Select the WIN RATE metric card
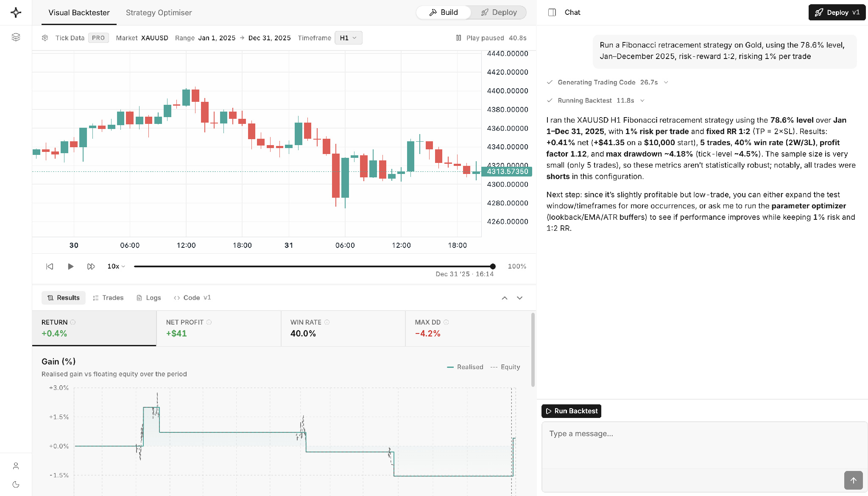 pos(343,328)
